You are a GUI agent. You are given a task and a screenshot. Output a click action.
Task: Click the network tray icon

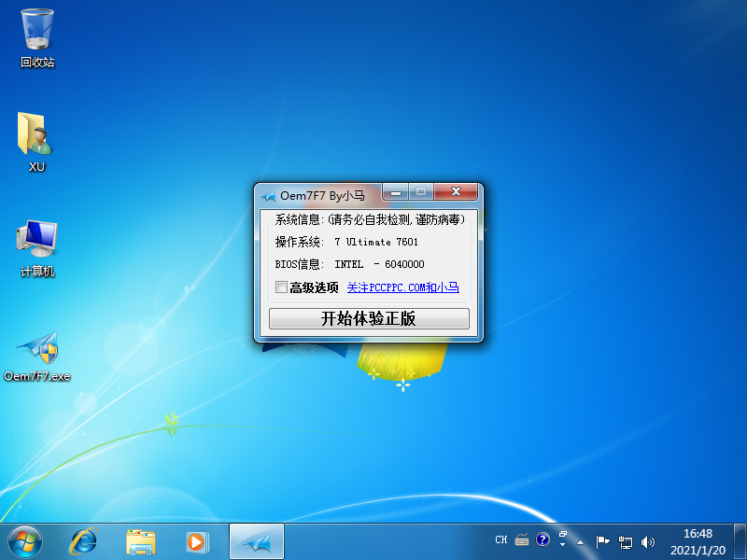point(626,540)
